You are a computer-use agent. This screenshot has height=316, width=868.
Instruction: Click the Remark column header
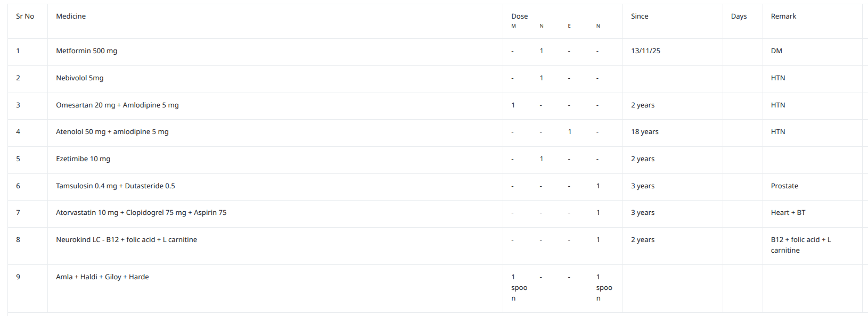coord(783,16)
